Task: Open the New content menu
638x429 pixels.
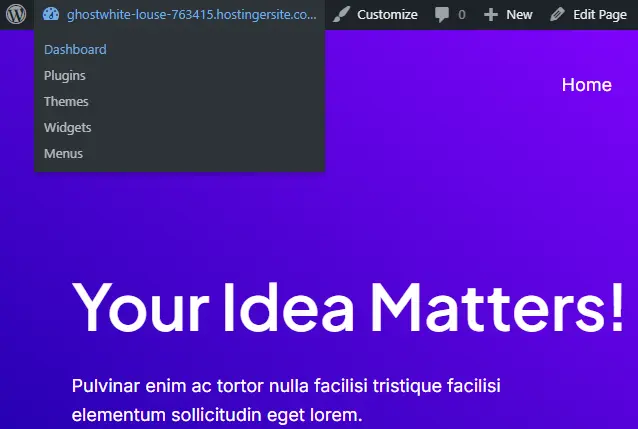Action: (x=508, y=15)
